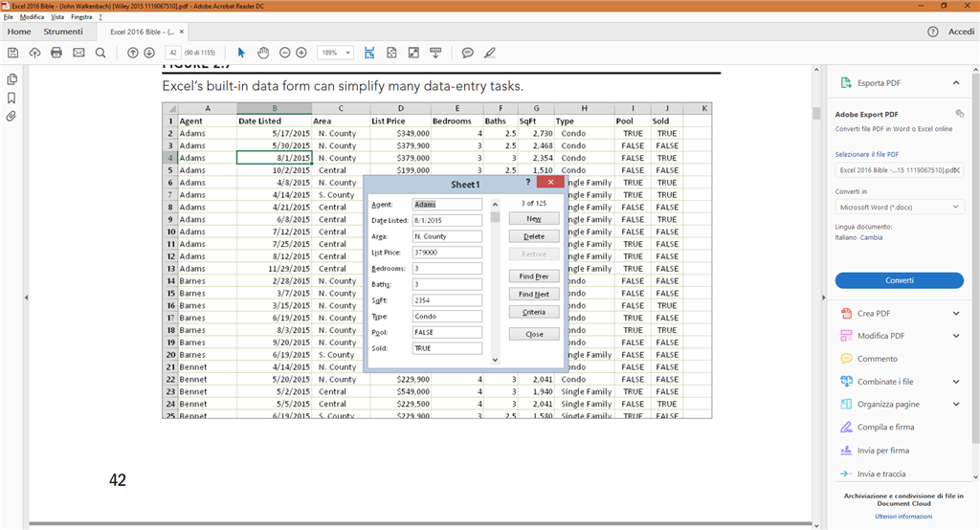Open the page thumbnails panel icon
This screenshot has width=980, height=530.
coord(11,79)
